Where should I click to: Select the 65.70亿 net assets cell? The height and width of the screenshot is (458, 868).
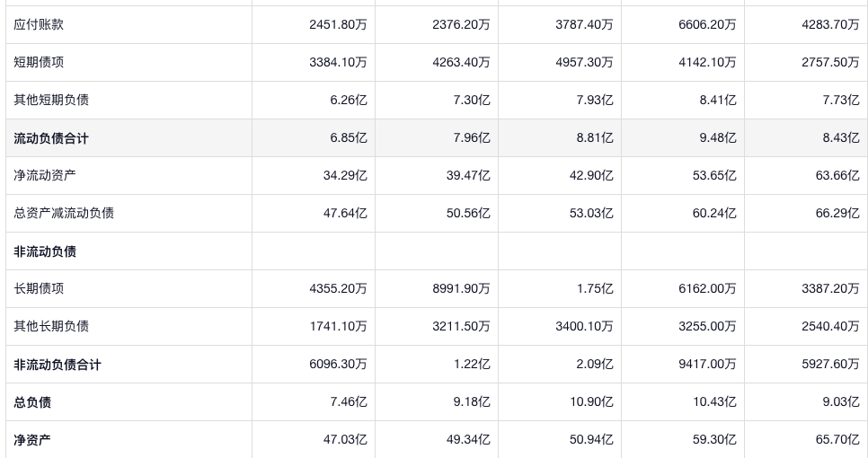coord(837,440)
